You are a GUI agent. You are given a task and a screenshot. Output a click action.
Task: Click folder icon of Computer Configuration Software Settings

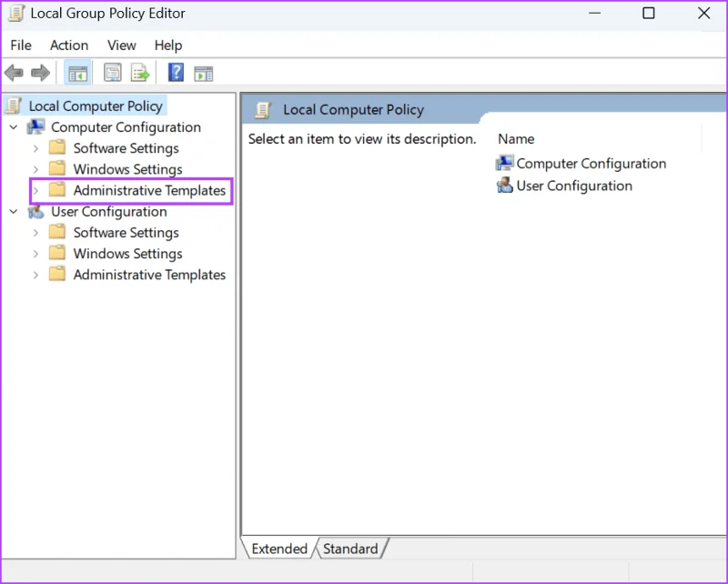(57, 147)
